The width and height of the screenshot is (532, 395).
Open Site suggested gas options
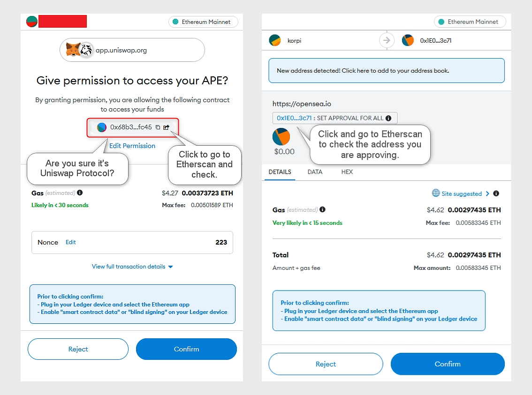[460, 194]
